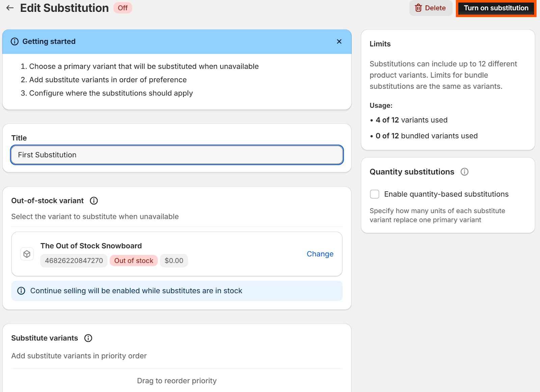Open the Quantity substitutions info tooltip
540x392 pixels.
click(x=464, y=172)
